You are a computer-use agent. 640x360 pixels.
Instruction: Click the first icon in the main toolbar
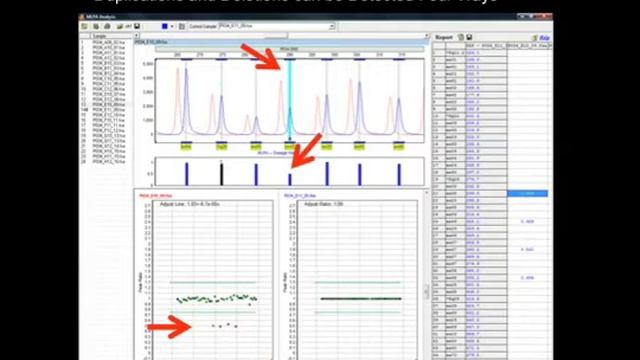coord(84,27)
